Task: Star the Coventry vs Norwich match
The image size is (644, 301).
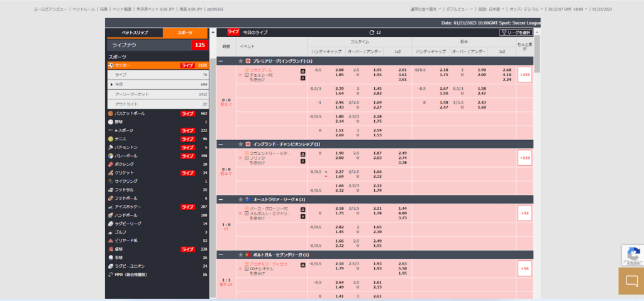Action: (240, 158)
